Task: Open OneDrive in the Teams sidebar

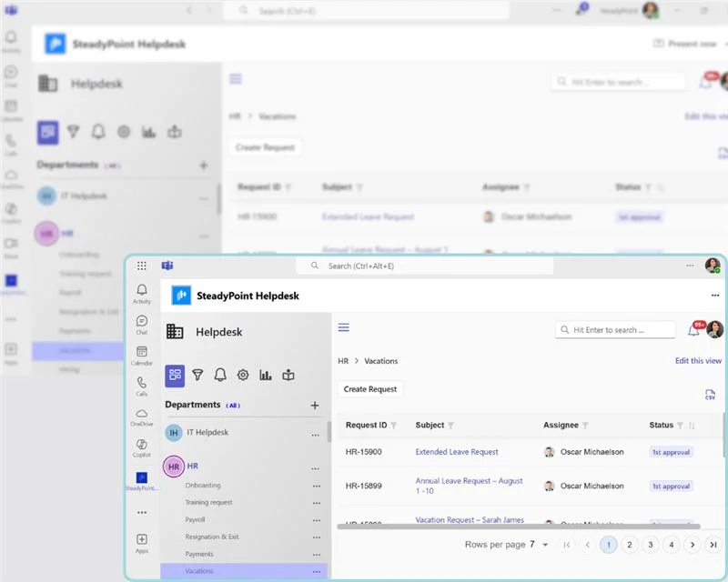Action: tap(142, 417)
